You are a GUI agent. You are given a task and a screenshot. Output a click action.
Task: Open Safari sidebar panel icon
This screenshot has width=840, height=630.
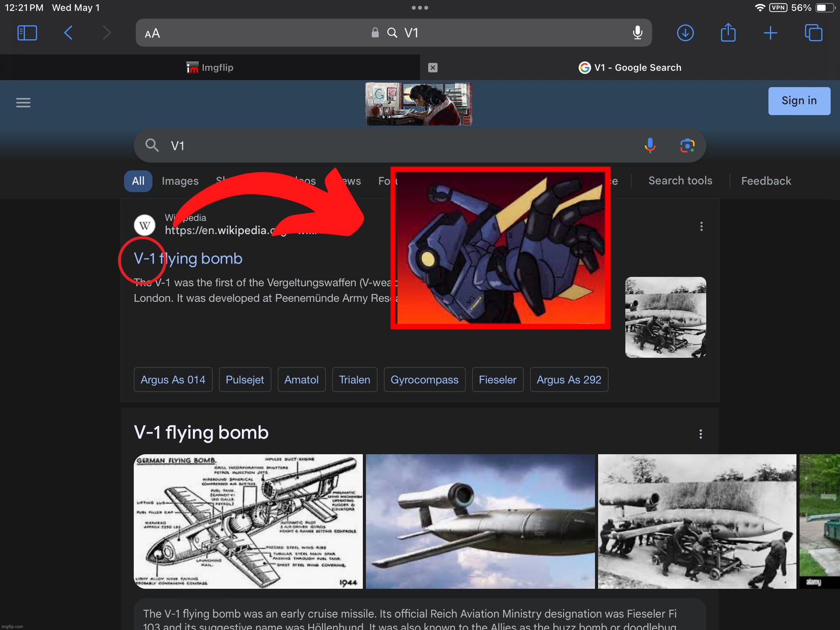[27, 33]
